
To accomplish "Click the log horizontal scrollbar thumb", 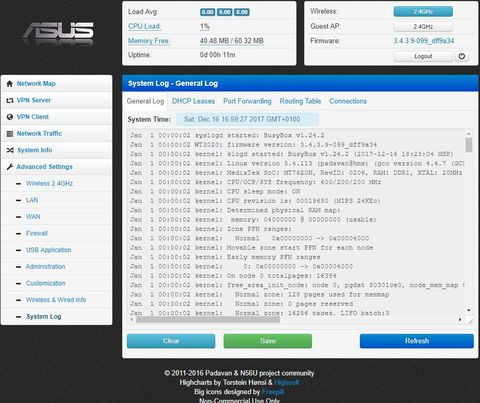I will 208,319.
